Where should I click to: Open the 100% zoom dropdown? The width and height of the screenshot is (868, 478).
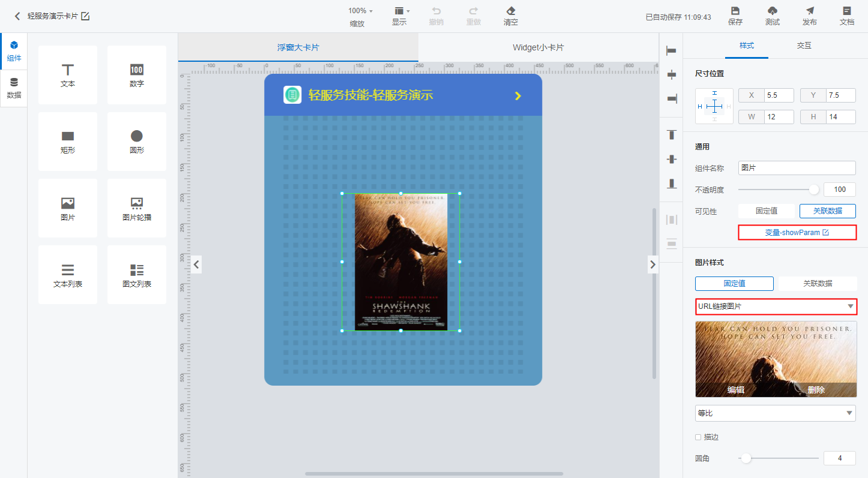click(x=360, y=11)
